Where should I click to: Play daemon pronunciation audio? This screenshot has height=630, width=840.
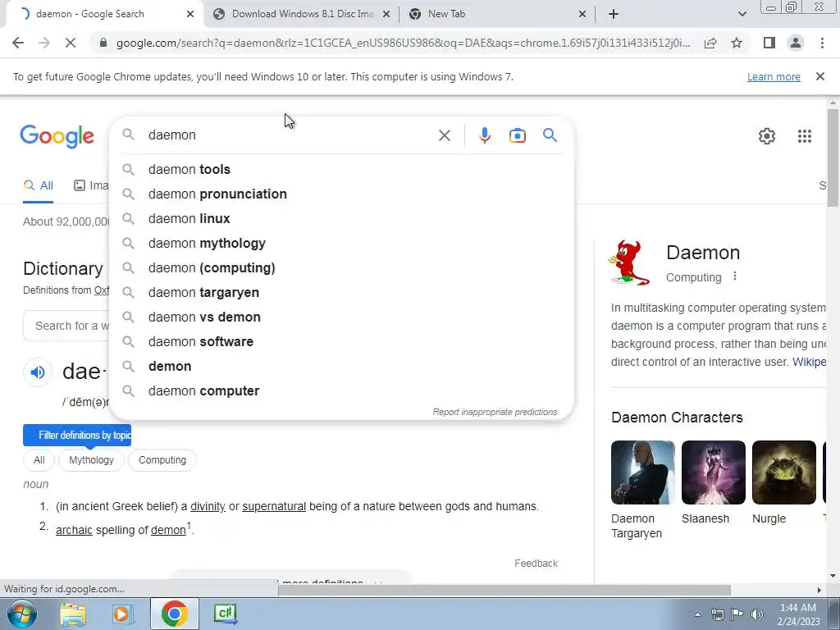pos(38,372)
